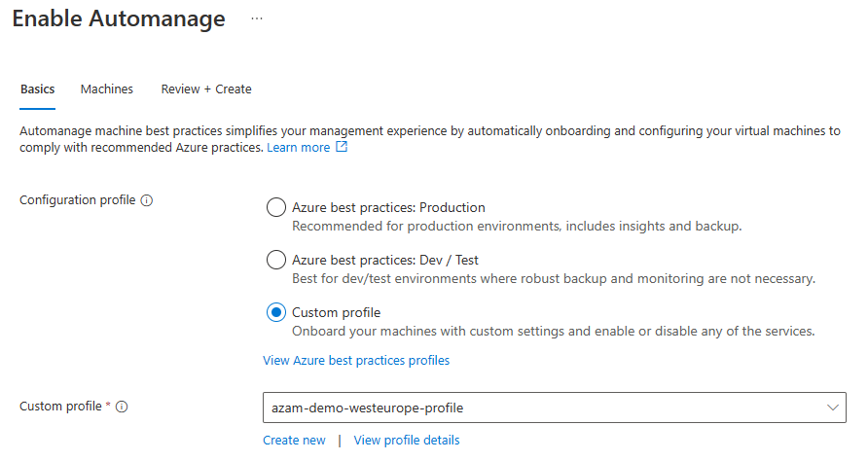Switch to the Basics tab
Image resolution: width=868 pixels, height=461 pixels.
point(37,89)
